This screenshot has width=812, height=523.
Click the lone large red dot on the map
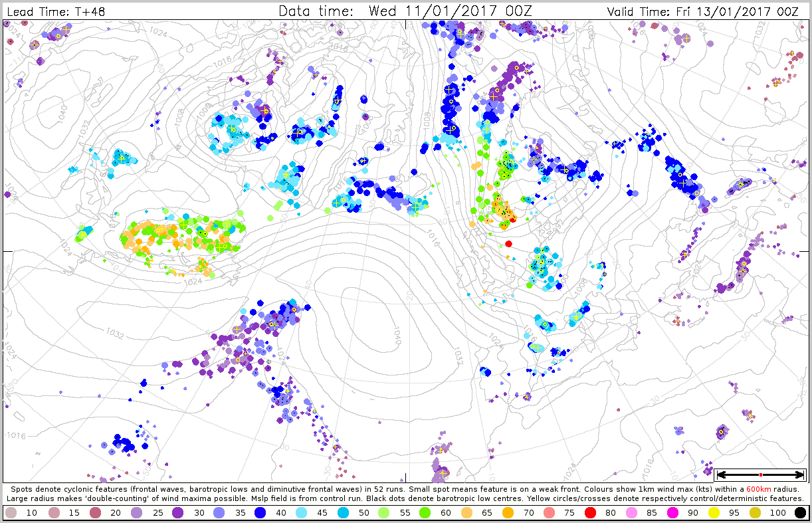pyautogui.click(x=508, y=243)
